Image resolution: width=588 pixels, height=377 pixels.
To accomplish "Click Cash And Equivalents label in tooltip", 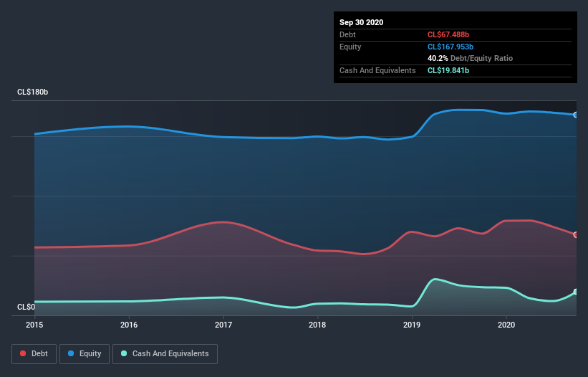I will (377, 70).
